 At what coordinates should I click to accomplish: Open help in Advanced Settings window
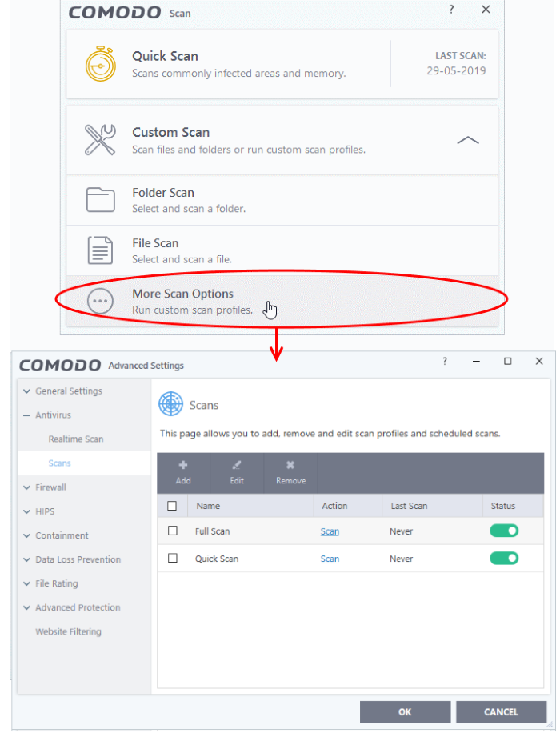445,361
